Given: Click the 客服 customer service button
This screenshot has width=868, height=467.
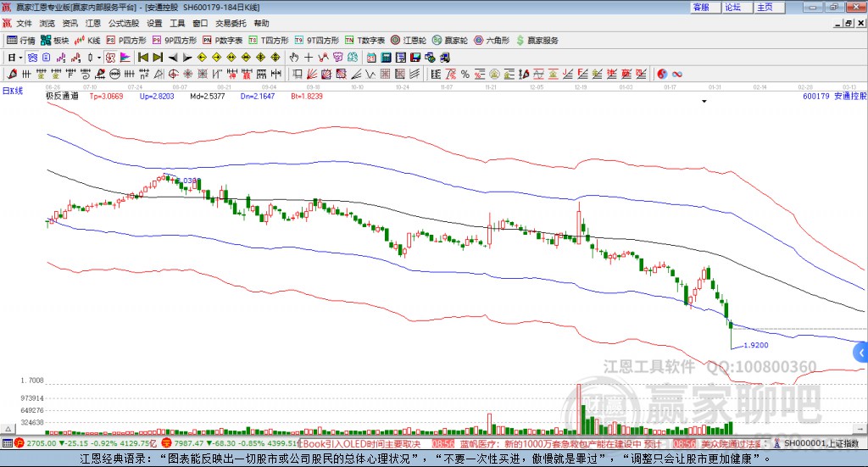Looking at the screenshot, I should tap(701, 7).
